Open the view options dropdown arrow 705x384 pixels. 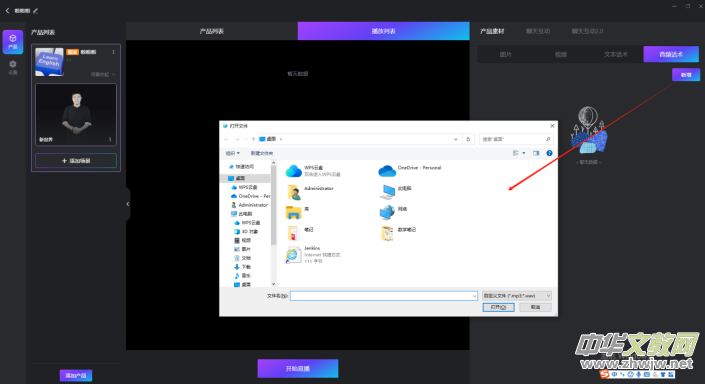(524, 153)
